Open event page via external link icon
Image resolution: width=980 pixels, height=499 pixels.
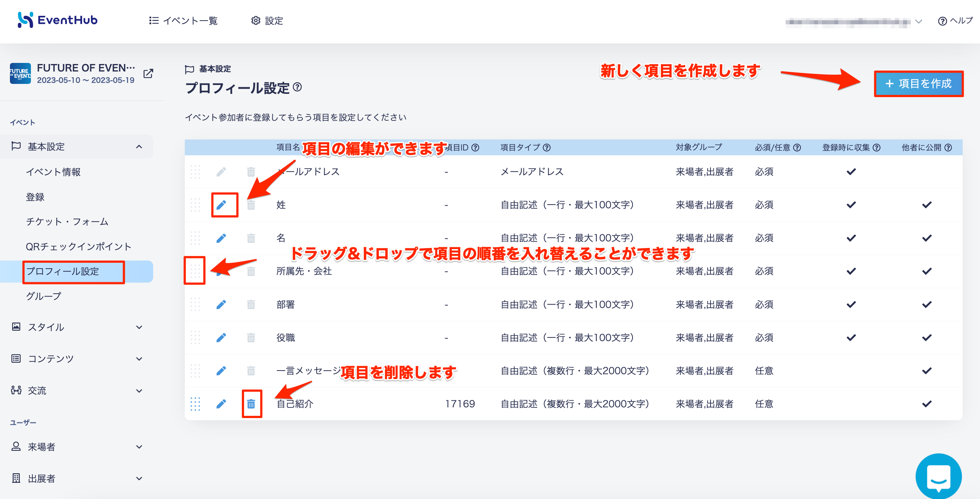pos(148,73)
